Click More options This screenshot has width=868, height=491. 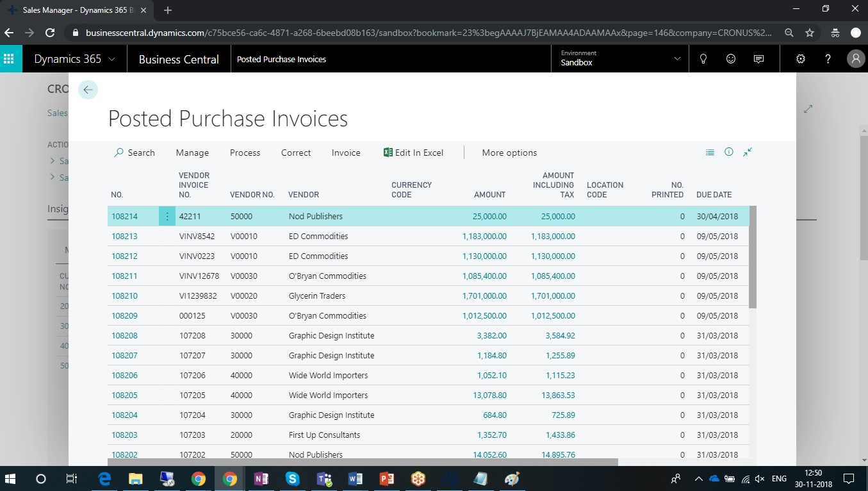[x=509, y=153]
